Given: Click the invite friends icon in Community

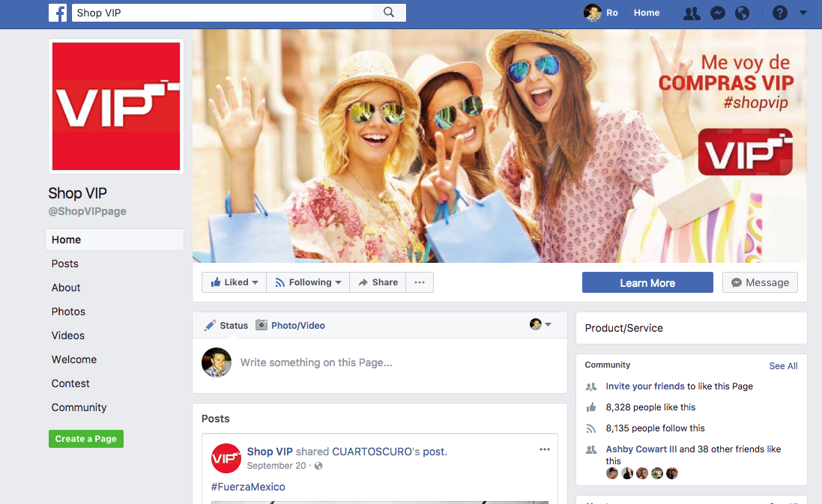Looking at the screenshot, I should tap(591, 386).
